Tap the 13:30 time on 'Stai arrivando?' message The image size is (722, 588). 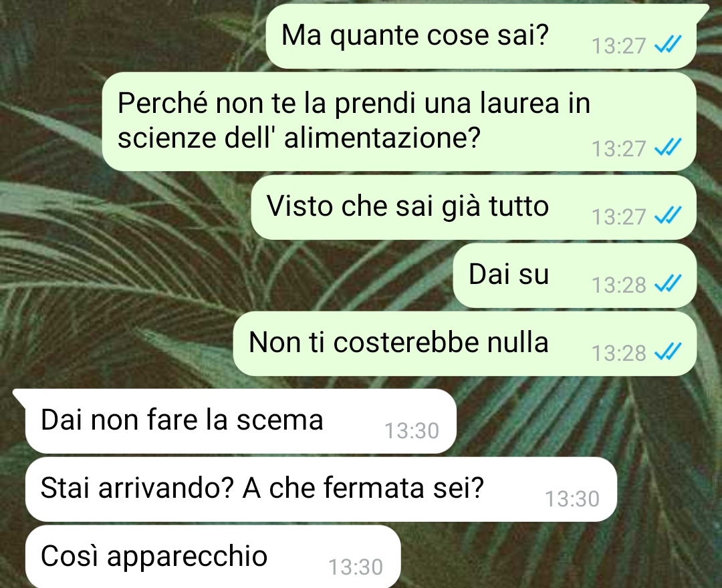click(x=572, y=498)
